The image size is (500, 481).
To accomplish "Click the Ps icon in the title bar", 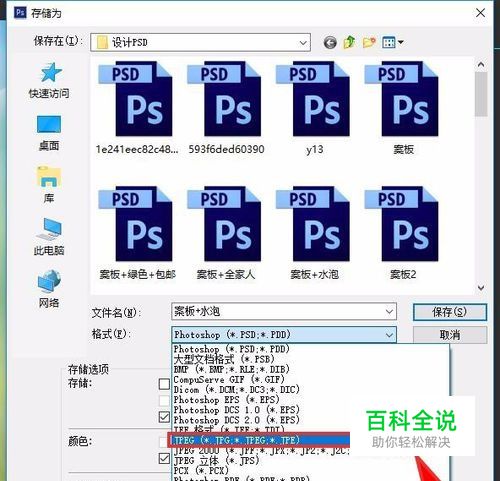I will pyautogui.click(x=20, y=13).
